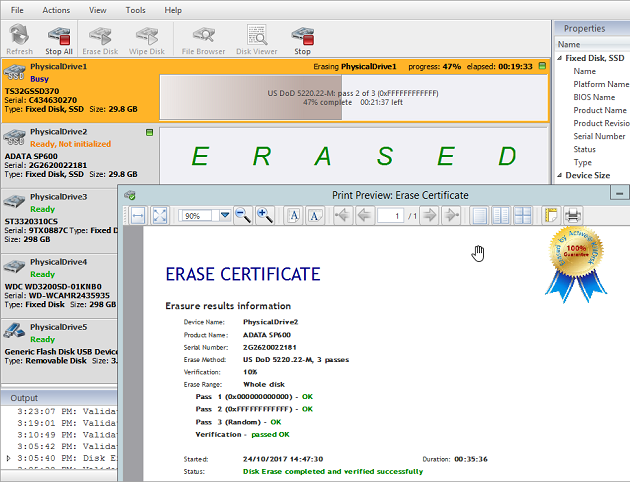The image size is (630, 482).
Task: Switch preview to two-page layout
Action: coord(502,215)
